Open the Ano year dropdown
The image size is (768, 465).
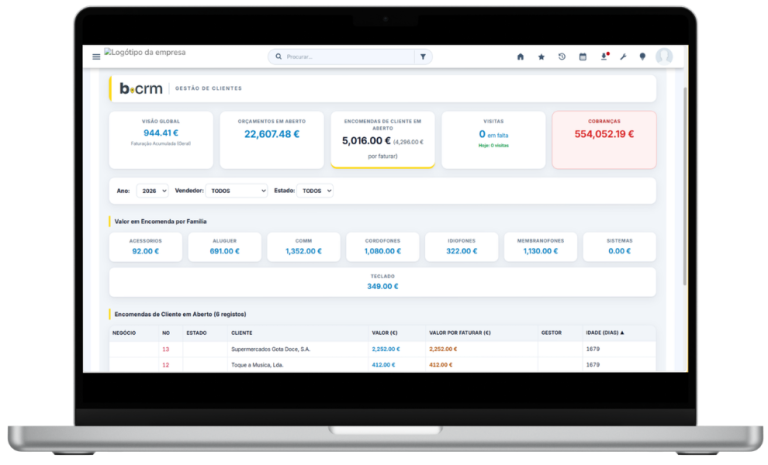click(x=152, y=191)
